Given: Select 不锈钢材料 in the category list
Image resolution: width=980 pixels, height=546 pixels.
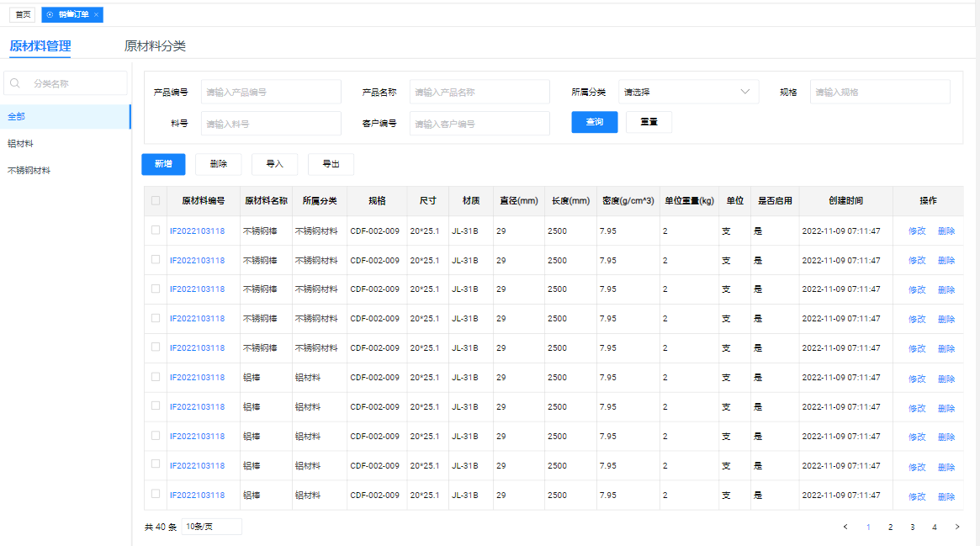Looking at the screenshot, I should click(29, 171).
